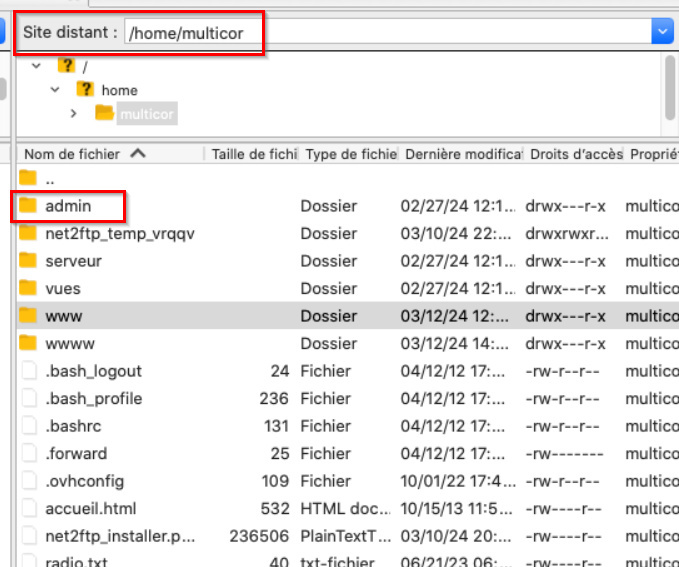
Task: Click the serveur folder icon
Action: (x=29, y=261)
